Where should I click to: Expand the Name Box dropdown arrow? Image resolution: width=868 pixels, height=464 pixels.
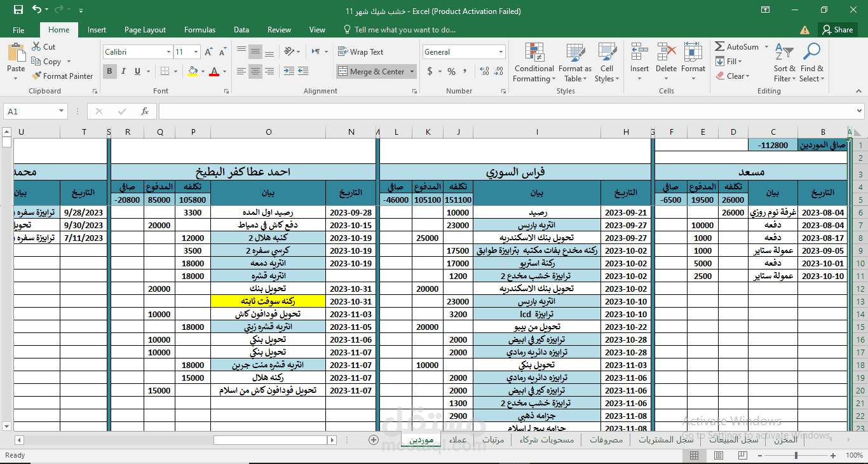click(62, 111)
